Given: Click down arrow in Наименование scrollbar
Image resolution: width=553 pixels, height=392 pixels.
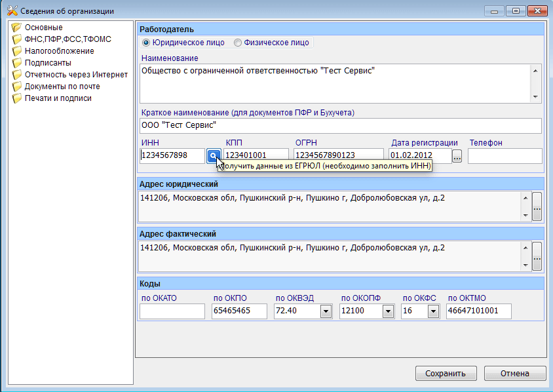Looking at the screenshot, I should 535,96.
